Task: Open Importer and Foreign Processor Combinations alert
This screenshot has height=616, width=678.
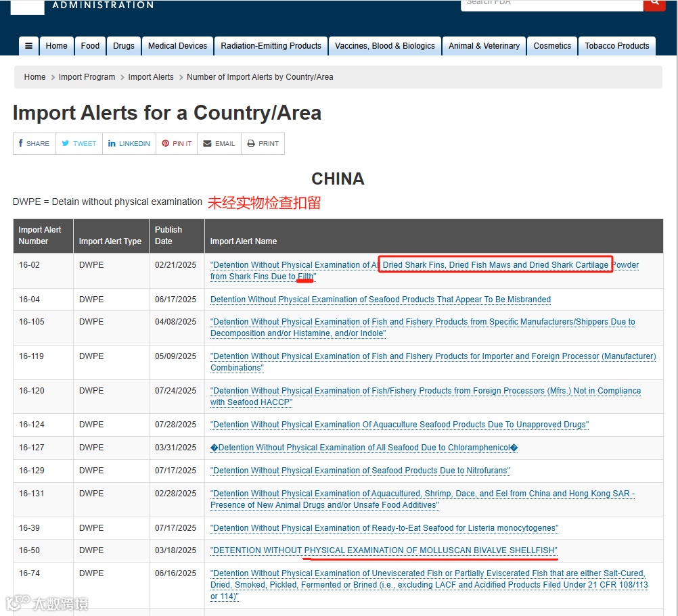Action: [x=433, y=362]
